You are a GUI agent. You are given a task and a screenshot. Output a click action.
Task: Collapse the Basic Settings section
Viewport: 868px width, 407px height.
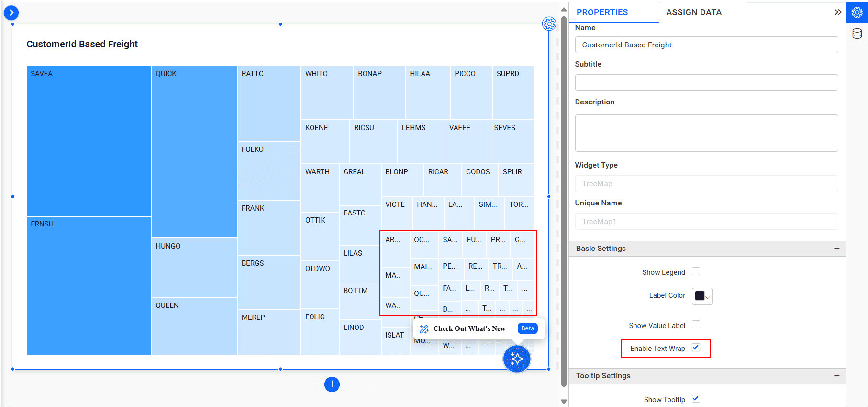tap(836, 249)
